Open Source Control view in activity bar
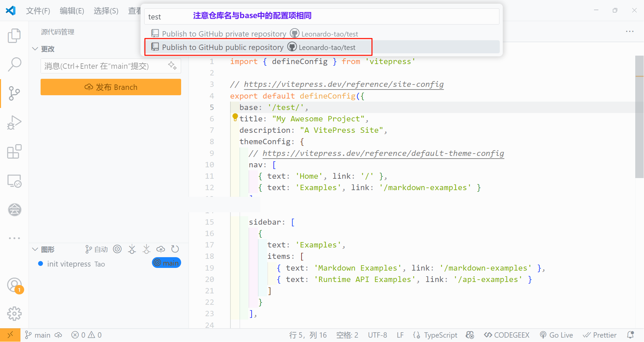The width and height of the screenshot is (644, 342). pyautogui.click(x=14, y=94)
